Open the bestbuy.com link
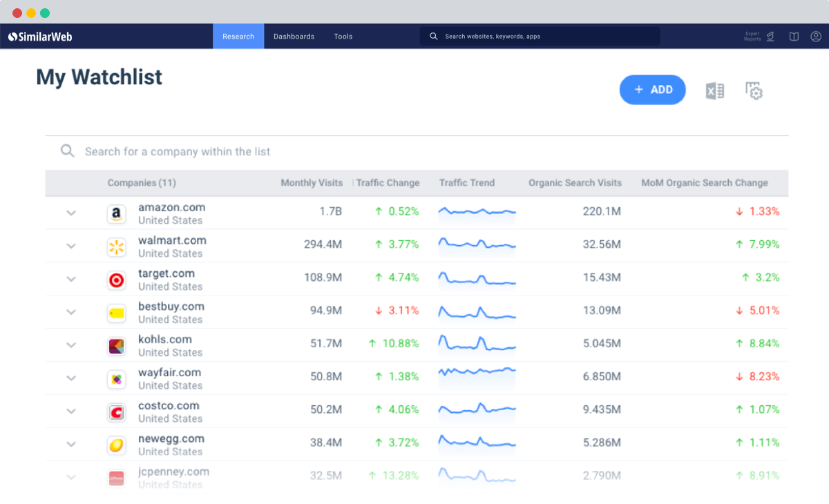829x504 pixels. tap(171, 307)
